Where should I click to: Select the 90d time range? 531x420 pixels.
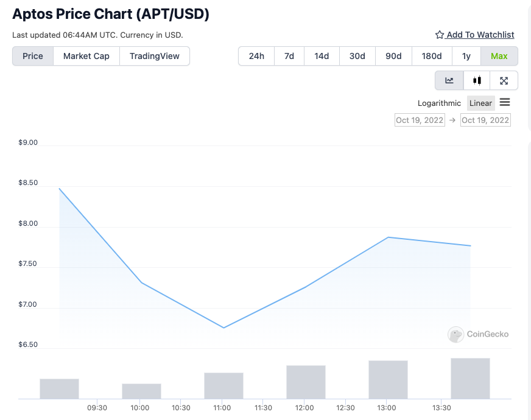(393, 56)
